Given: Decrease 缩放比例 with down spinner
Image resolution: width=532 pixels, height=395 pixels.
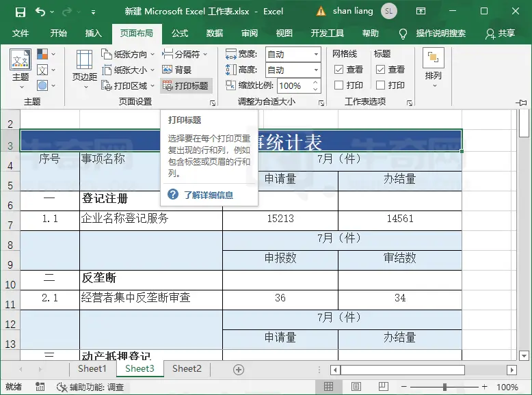Looking at the screenshot, I should tap(315, 90).
